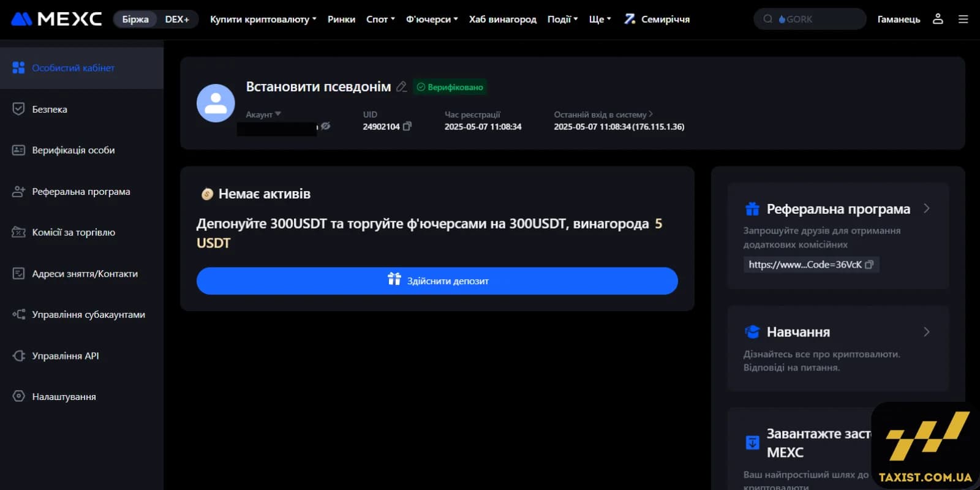Copy the referral link
The height and width of the screenshot is (490, 980).
tap(869, 265)
